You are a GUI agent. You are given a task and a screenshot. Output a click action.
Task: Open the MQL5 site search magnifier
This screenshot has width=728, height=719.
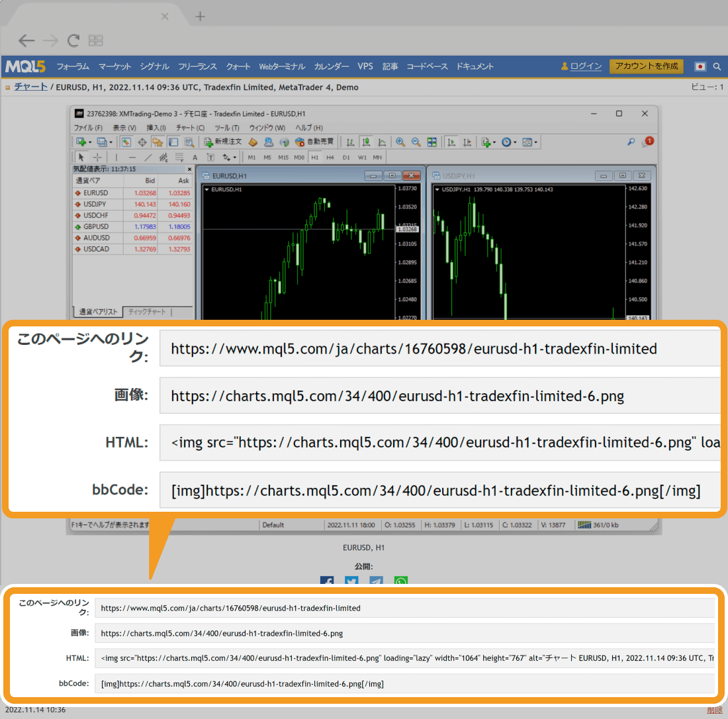pyautogui.click(x=716, y=66)
